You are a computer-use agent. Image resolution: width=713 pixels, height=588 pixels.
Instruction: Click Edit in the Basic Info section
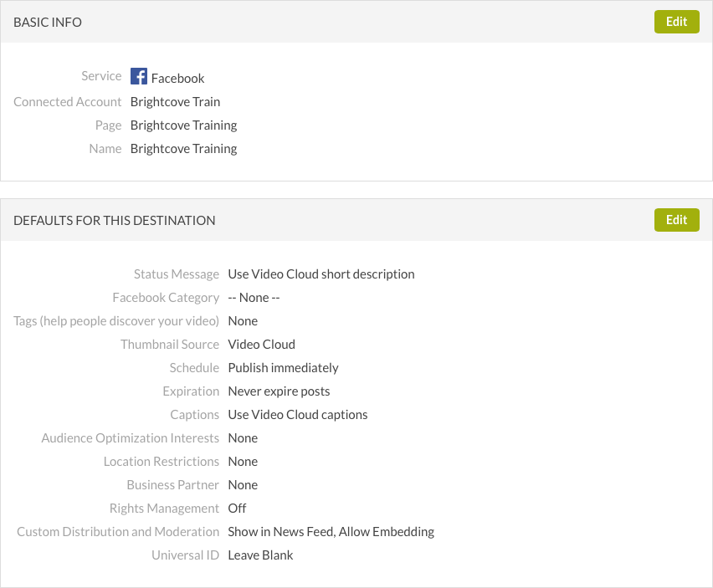coord(676,22)
